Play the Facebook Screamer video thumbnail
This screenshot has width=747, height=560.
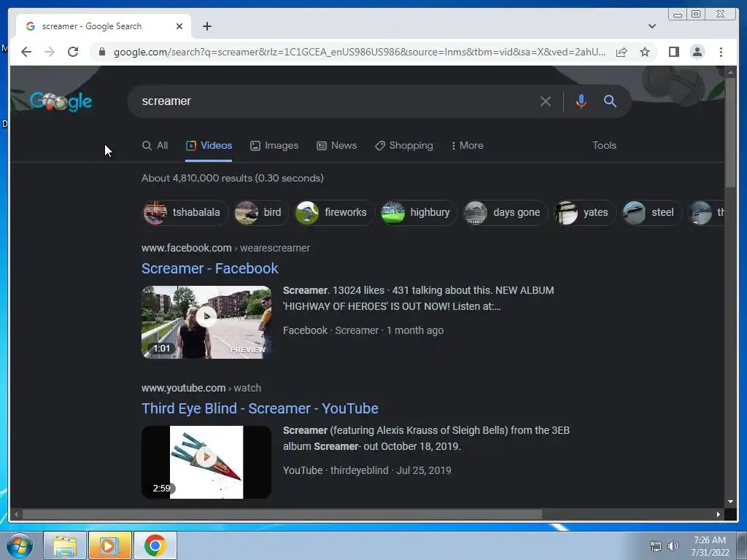pyautogui.click(x=206, y=322)
